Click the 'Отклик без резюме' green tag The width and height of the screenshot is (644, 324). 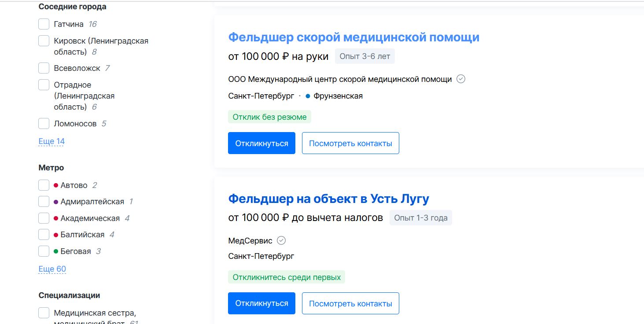[269, 117]
